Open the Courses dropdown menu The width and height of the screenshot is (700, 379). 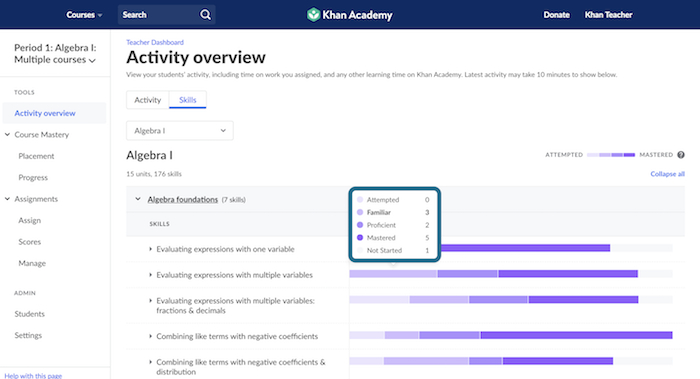click(84, 15)
